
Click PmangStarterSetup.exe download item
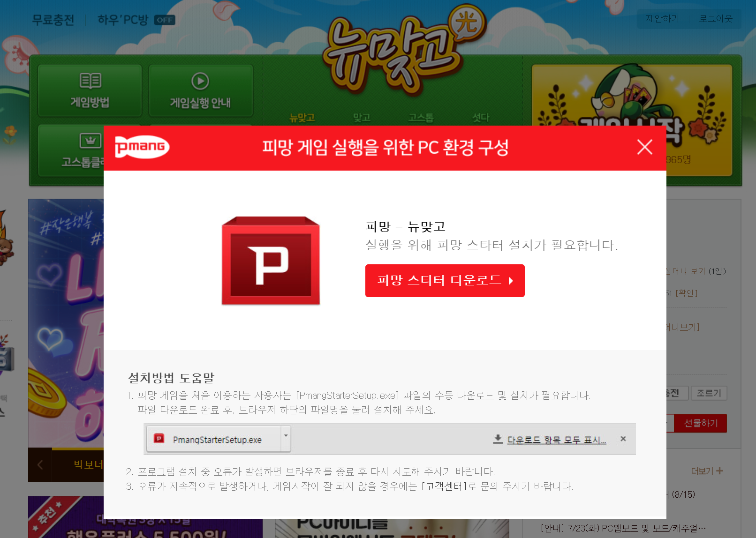tap(214, 439)
